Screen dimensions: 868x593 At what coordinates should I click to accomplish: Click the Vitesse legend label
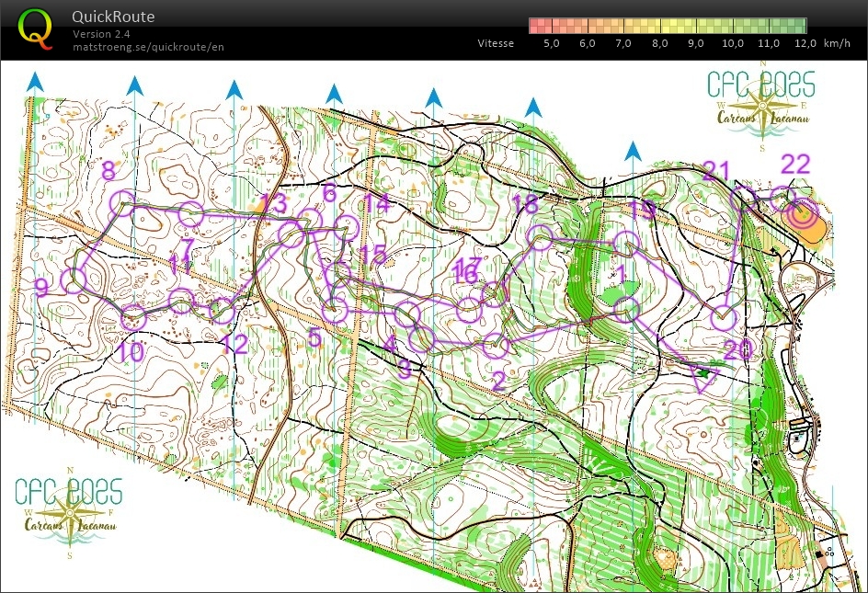(496, 43)
